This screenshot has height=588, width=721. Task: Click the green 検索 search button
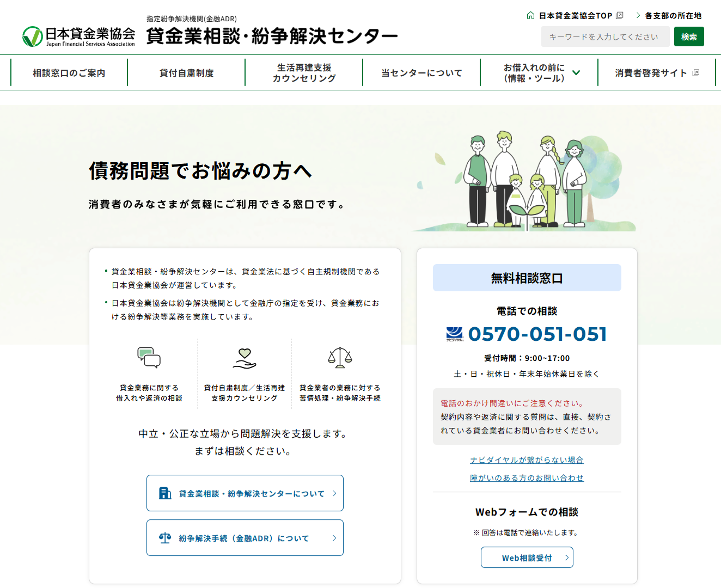[689, 36]
